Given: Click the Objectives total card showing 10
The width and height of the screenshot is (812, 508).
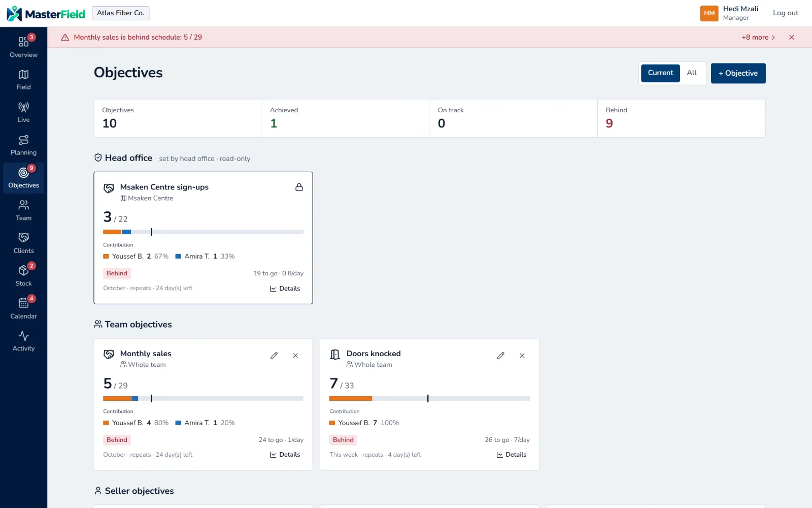Looking at the screenshot, I should click(178, 118).
